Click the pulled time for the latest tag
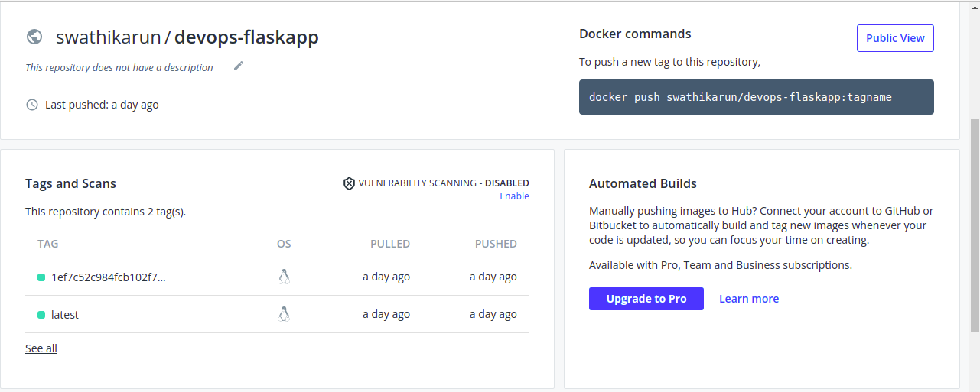980x392 pixels. tap(386, 314)
